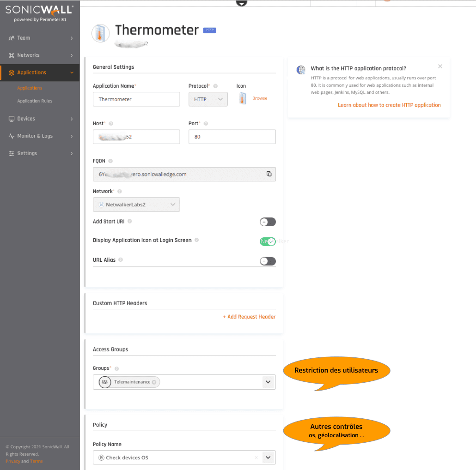Click the Groups help question icon
476x470 pixels.
coord(116,369)
